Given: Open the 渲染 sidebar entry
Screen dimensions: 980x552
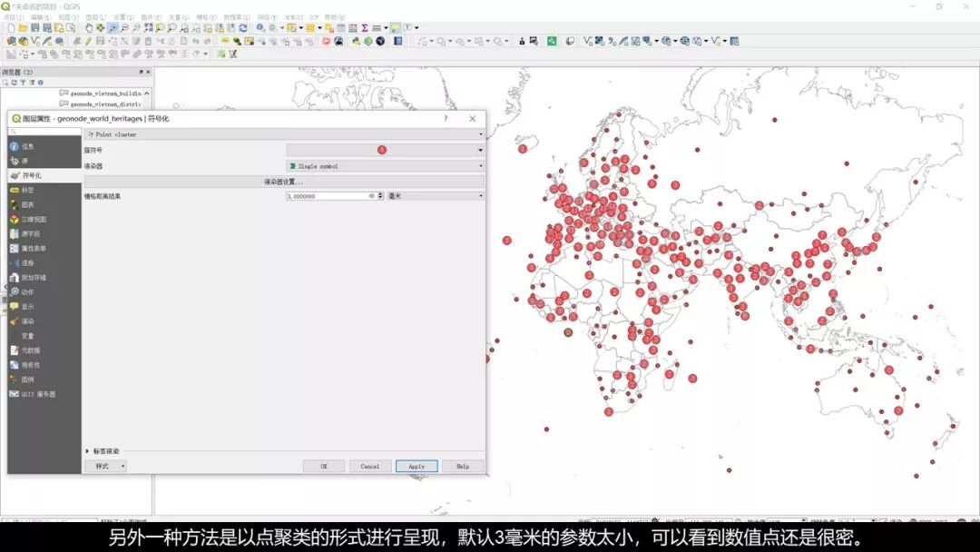Looking at the screenshot, I should (x=44, y=321).
